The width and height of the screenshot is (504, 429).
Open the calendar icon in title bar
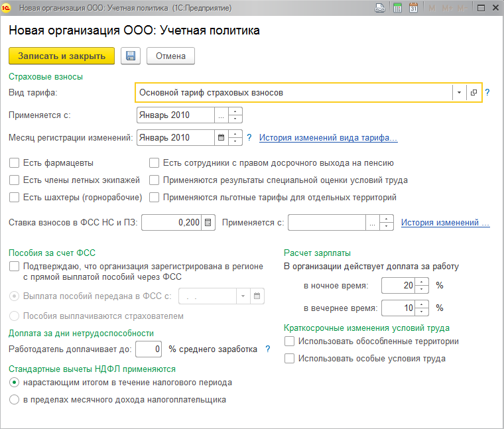coord(413,9)
